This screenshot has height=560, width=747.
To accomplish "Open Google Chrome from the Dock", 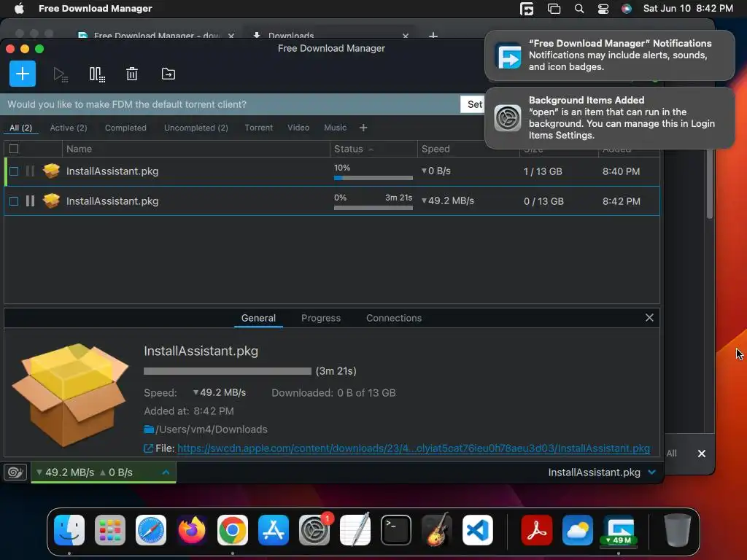I will (233, 530).
